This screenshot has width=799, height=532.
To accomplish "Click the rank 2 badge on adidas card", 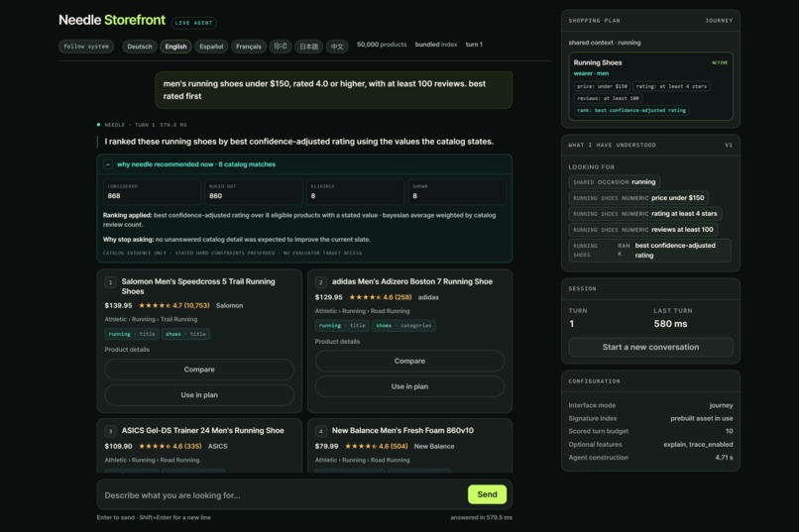I will [321, 282].
